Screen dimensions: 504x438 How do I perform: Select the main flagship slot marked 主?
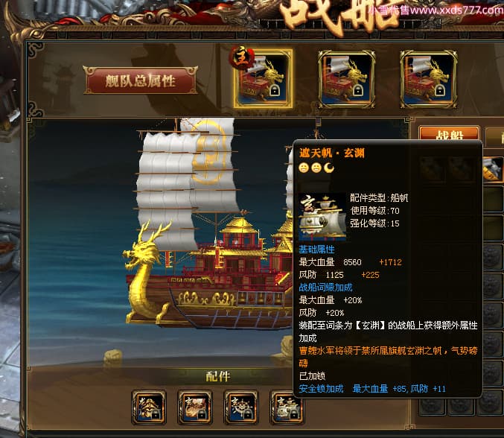[263, 79]
